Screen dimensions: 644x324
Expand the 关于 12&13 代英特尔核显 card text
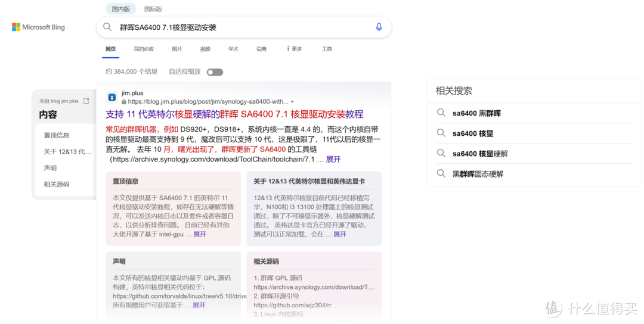pyautogui.click(x=340, y=234)
